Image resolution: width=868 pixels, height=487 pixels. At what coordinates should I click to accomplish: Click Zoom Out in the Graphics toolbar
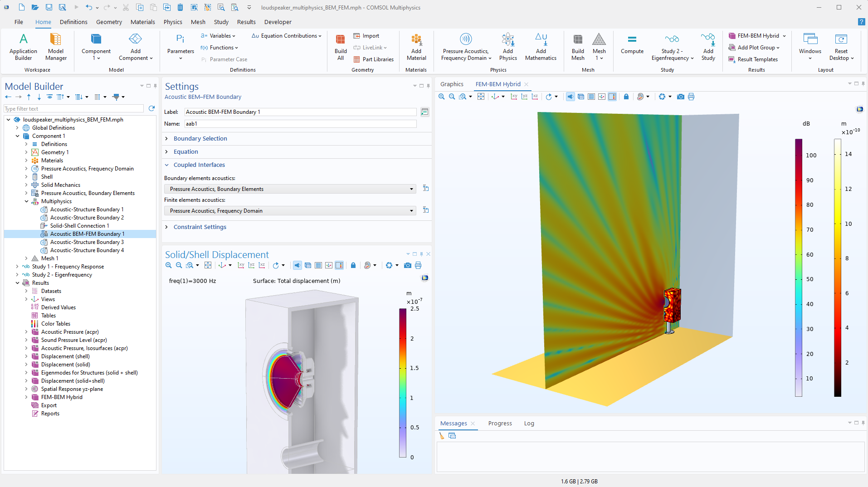[x=452, y=97]
